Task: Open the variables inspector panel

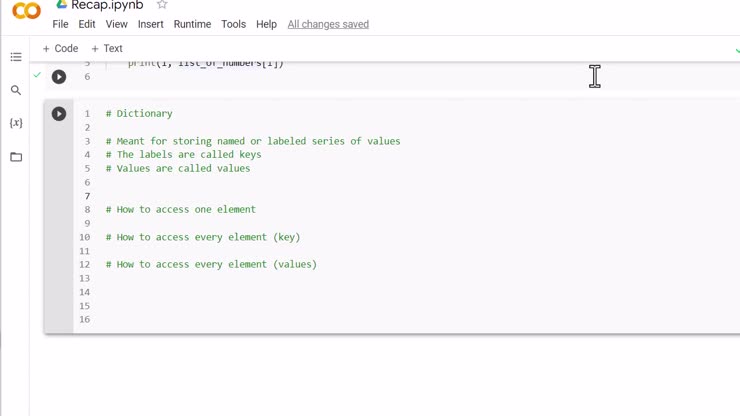Action: (x=16, y=123)
